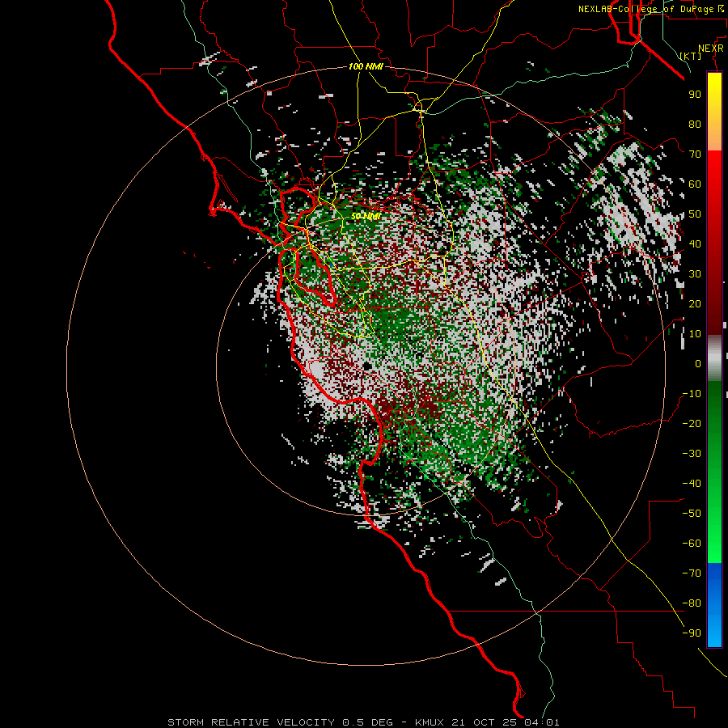Viewport: 728px width, 728px height.
Task: Click the -50 value on velocity scale
Action: coord(692,514)
